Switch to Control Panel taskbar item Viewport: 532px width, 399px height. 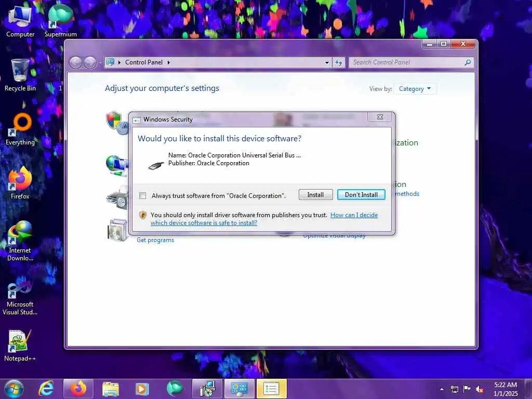(239, 389)
